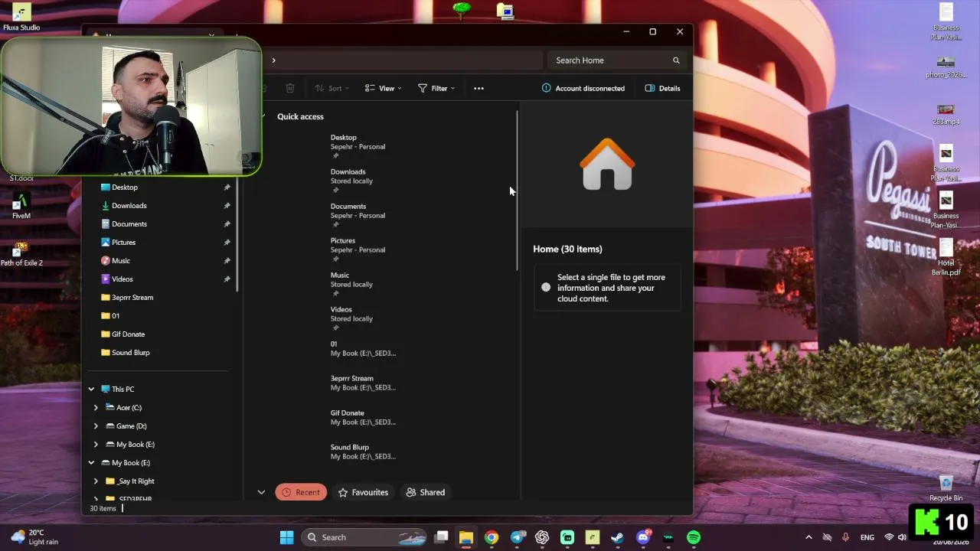Switch input language via ENG indicator
The height and width of the screenshot is (551, 980).
click(867, 537)
